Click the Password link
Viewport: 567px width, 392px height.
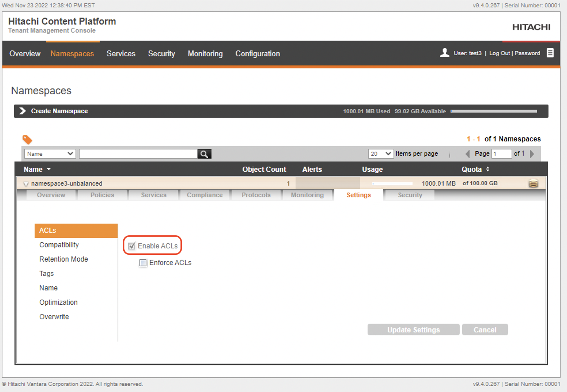click(x=527, y=53)
